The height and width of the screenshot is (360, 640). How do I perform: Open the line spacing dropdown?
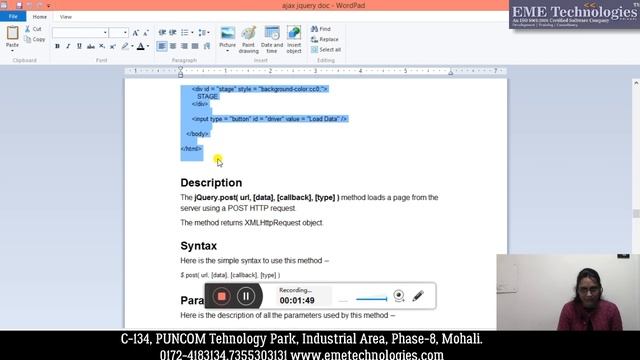203,33
